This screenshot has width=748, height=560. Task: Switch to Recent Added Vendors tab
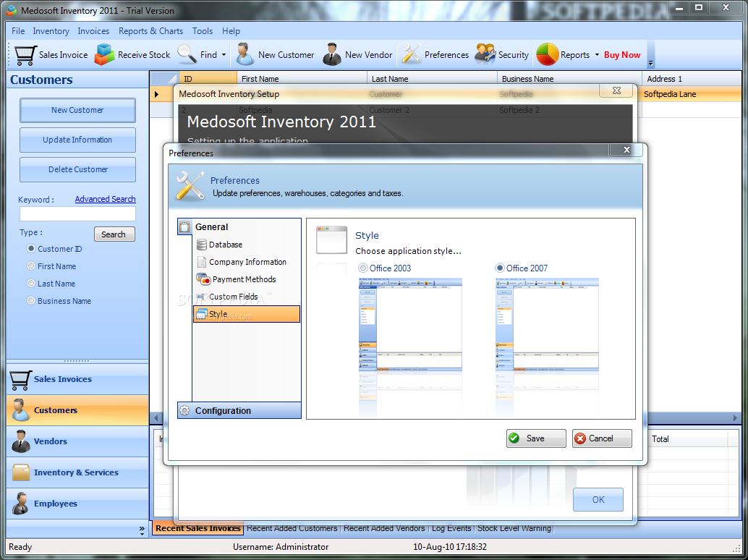(384, 528)
